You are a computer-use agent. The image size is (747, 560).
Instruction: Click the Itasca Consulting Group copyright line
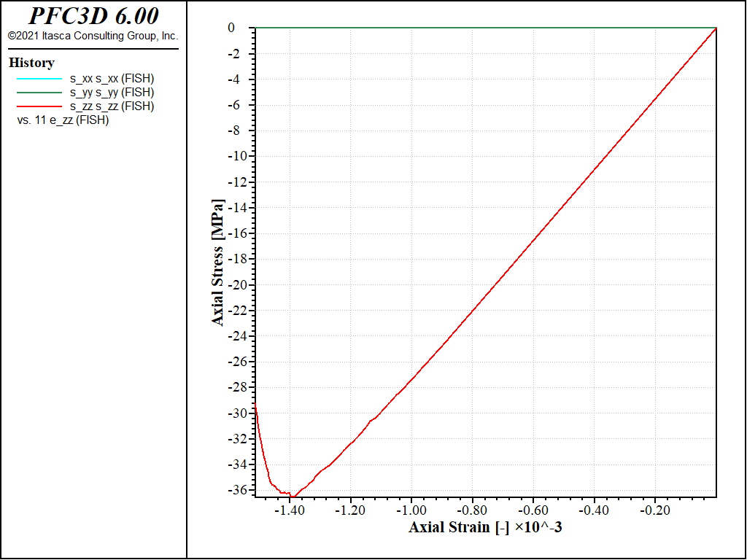point(93,36)
